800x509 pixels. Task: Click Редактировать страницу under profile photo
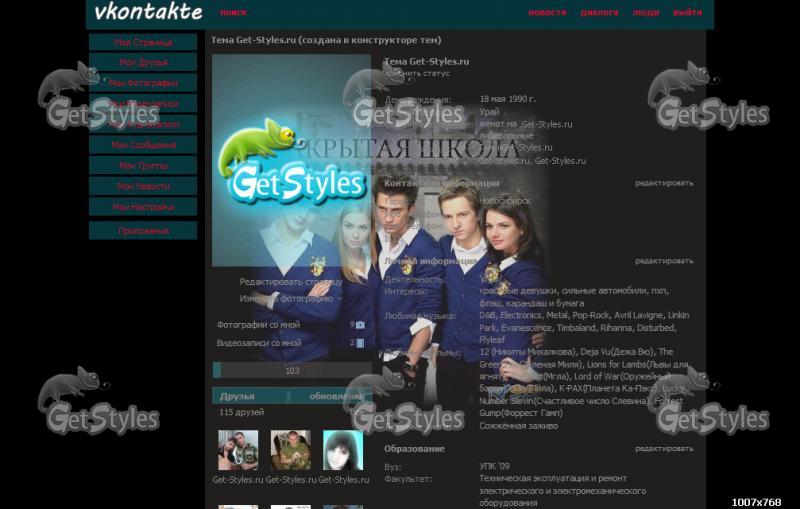tap(291, 282)
